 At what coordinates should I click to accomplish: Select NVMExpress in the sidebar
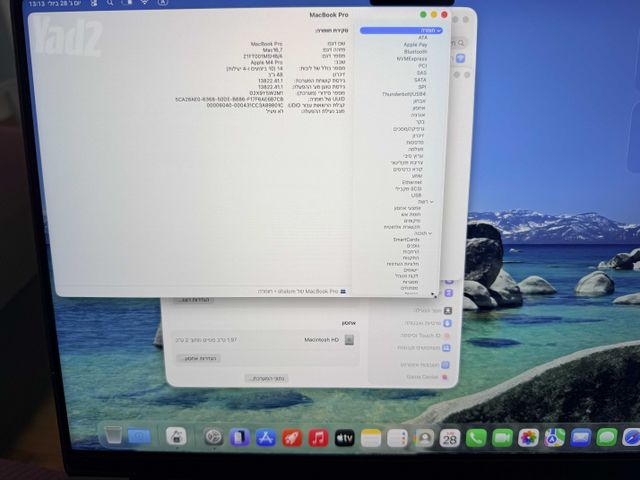[412, 59]
